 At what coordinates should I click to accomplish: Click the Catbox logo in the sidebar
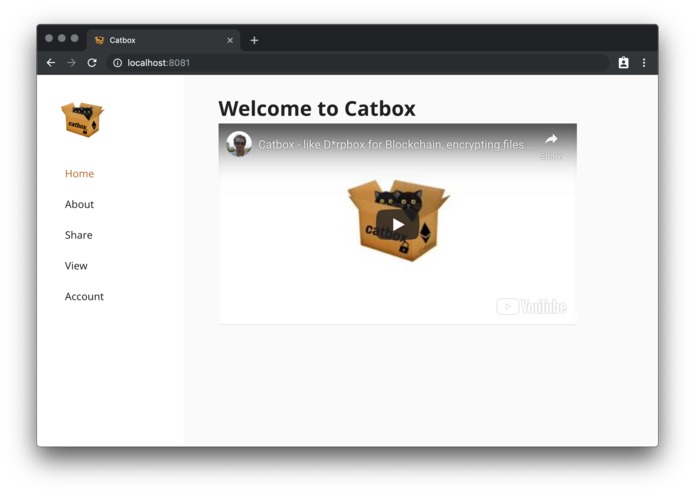[82, 120]
